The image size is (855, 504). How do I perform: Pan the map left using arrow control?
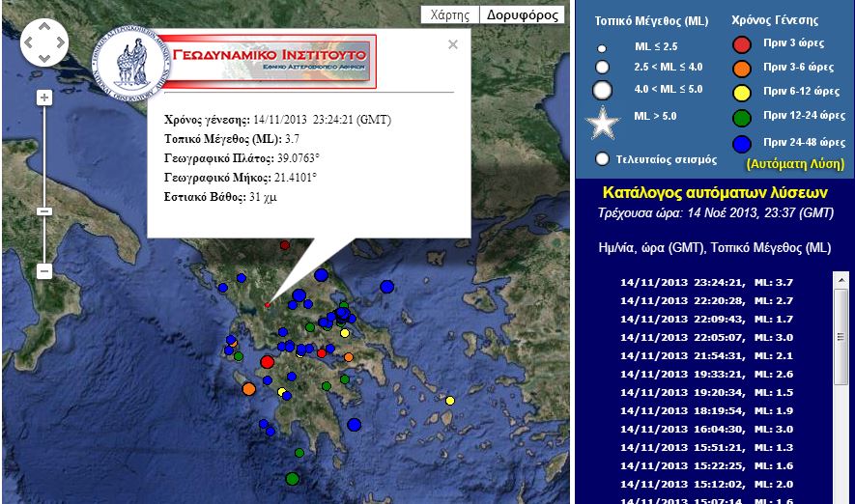pos(30,43)
